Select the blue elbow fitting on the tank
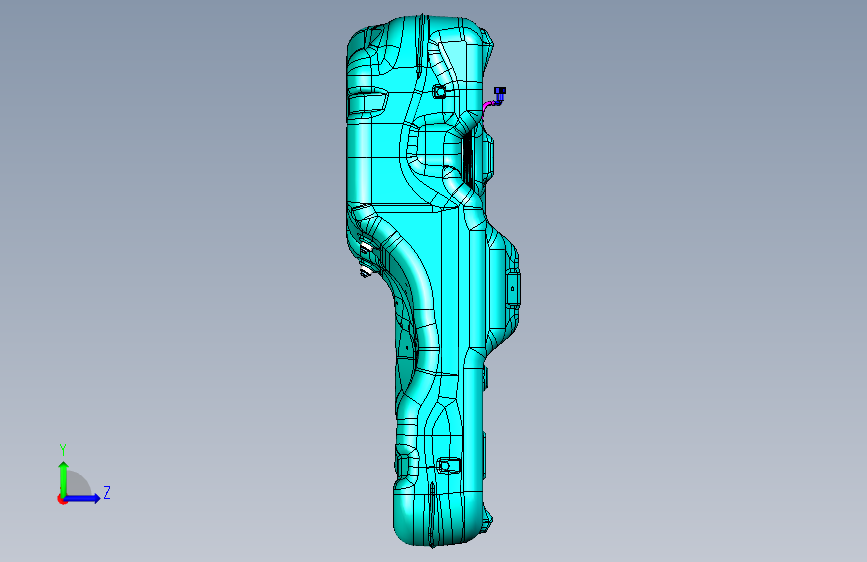The height and width of the screenshot is (562, 867). click(500, 95)
